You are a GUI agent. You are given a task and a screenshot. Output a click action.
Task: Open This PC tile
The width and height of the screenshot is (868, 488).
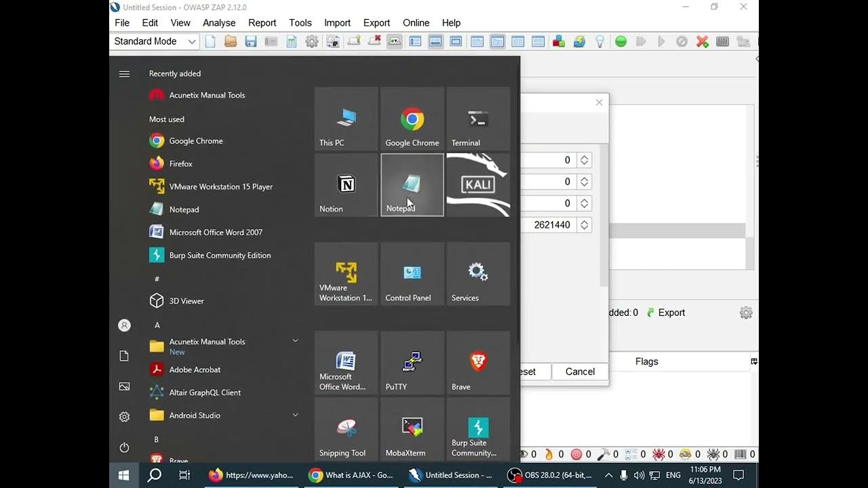346,119
